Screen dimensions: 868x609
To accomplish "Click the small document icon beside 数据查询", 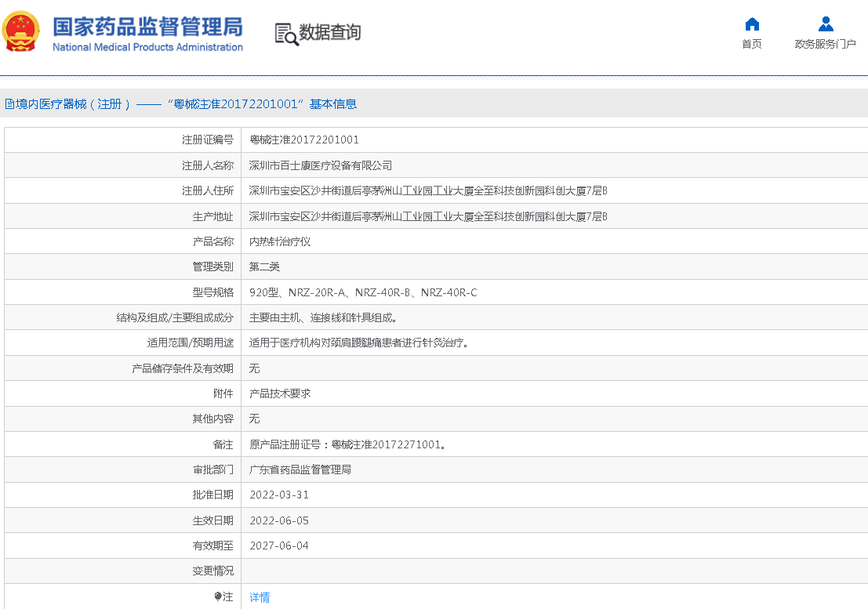I will click(x=280, y=30).
